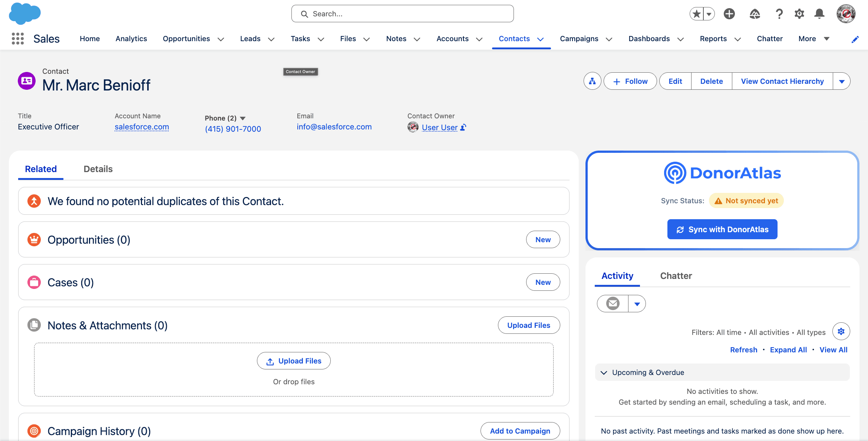Click the email compose icon in Activity

click(x=612, y=303)
